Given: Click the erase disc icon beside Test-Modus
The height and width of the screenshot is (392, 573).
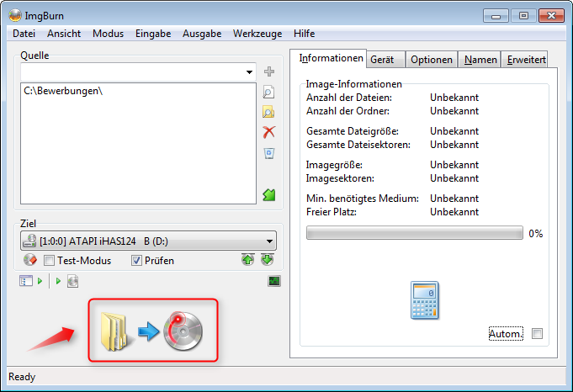Looking at the screenshot, I should click(29, 261).
